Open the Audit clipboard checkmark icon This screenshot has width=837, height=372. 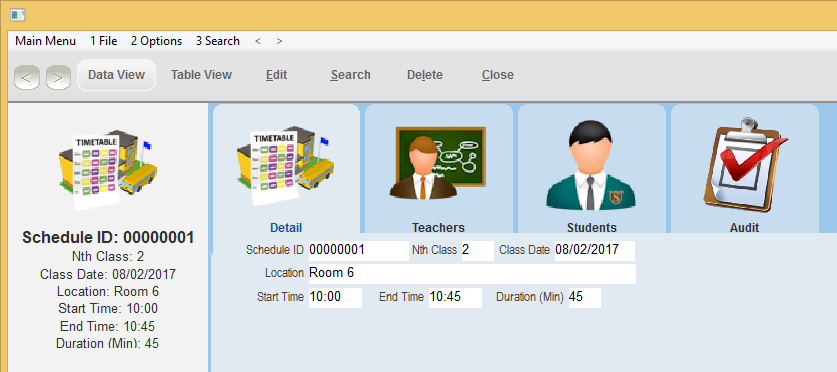tap(745, 164)
